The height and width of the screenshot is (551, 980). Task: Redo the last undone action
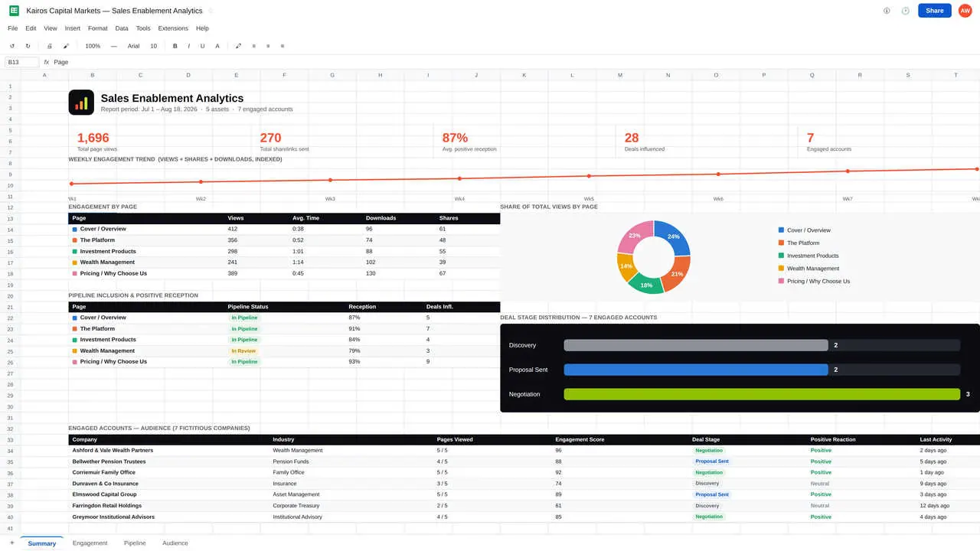click(x=28, y=46)
